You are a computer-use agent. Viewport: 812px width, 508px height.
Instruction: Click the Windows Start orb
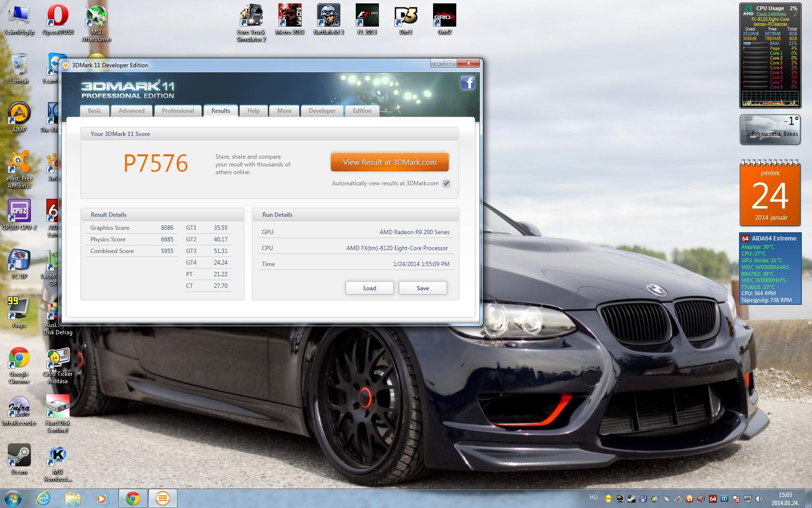(x=13, y=498)
